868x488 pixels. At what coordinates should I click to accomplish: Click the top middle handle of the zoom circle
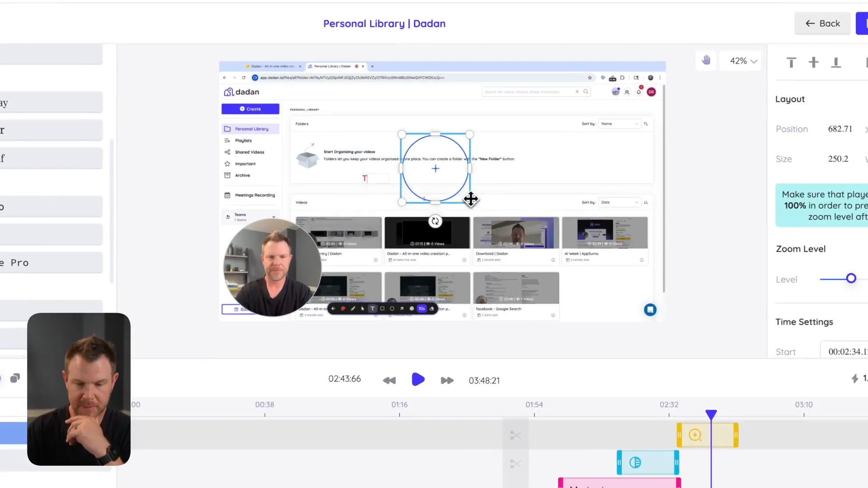pos(435,134)
